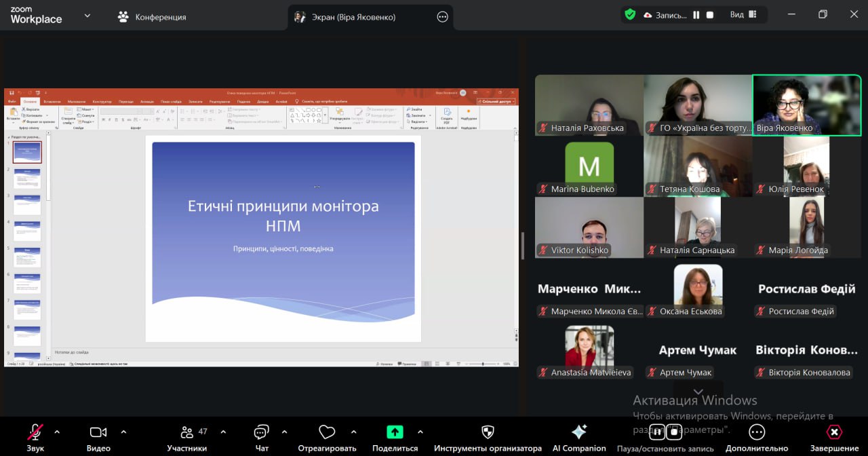The width and height of the screenshot is (868, 456).
Task: Open the Zoom Workplace dropdown chevron
Action: click(87, 16)
